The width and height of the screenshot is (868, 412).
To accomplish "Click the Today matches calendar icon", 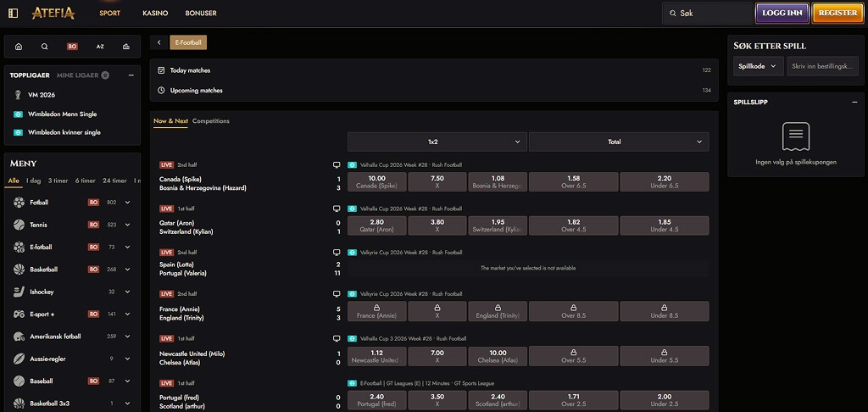I will coord(161,70).
